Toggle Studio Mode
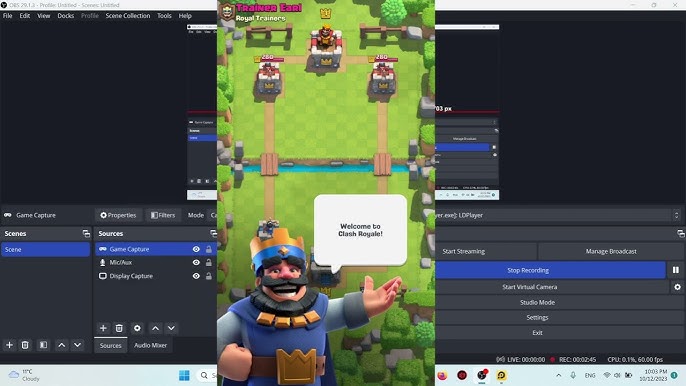686x386 pixels. [537, 302]
